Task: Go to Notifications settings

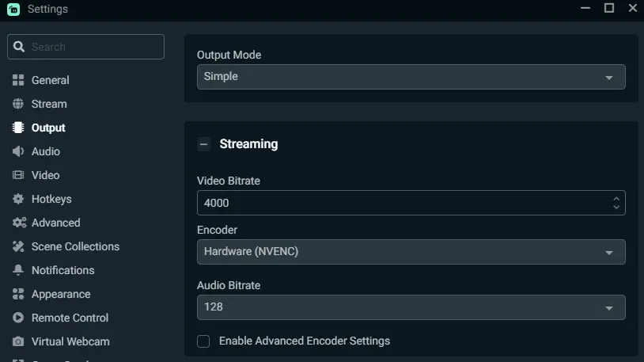Action: click(63, 270)
